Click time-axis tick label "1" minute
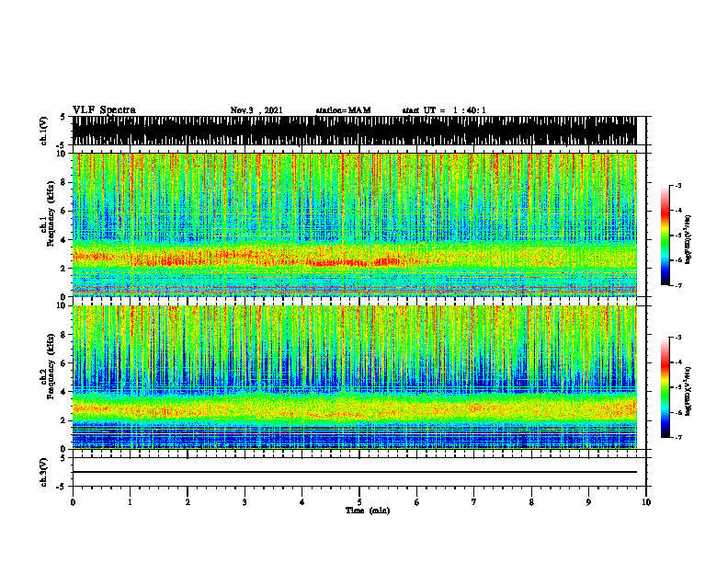This screenshot has width=728, height=563. click(x=130, y=502)
